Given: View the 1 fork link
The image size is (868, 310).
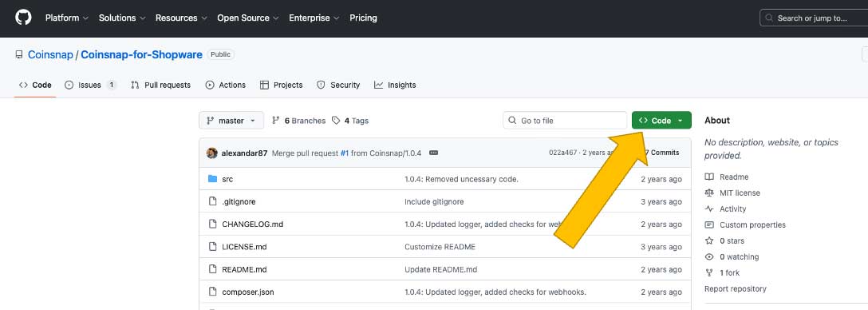Looking at the screenshot, I should click(x=722, y=272).
